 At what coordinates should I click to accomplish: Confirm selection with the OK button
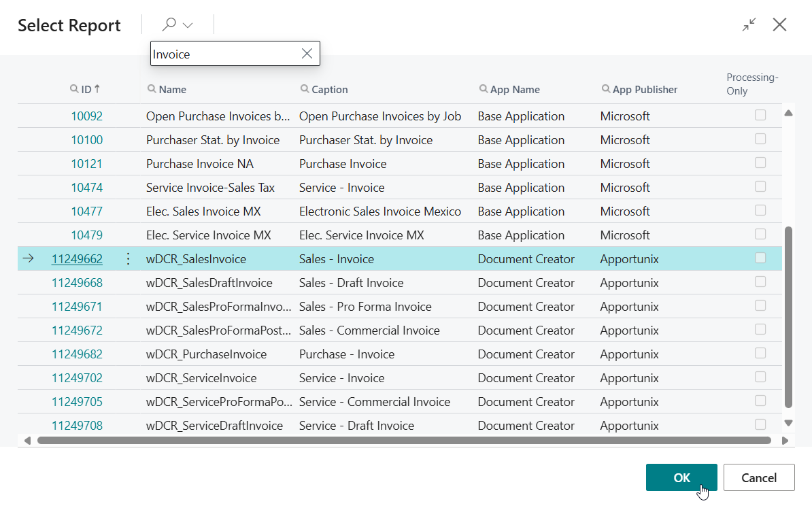(x=681, y=477)
